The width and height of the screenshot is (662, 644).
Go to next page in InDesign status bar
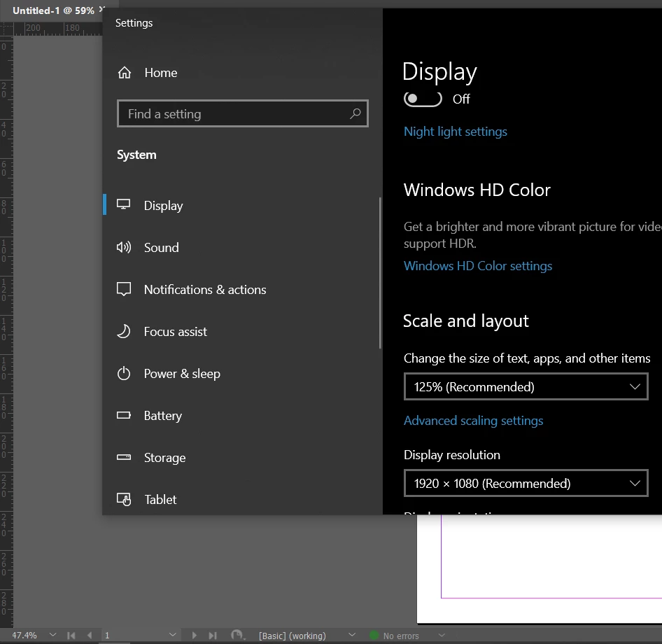click(195, 635)
